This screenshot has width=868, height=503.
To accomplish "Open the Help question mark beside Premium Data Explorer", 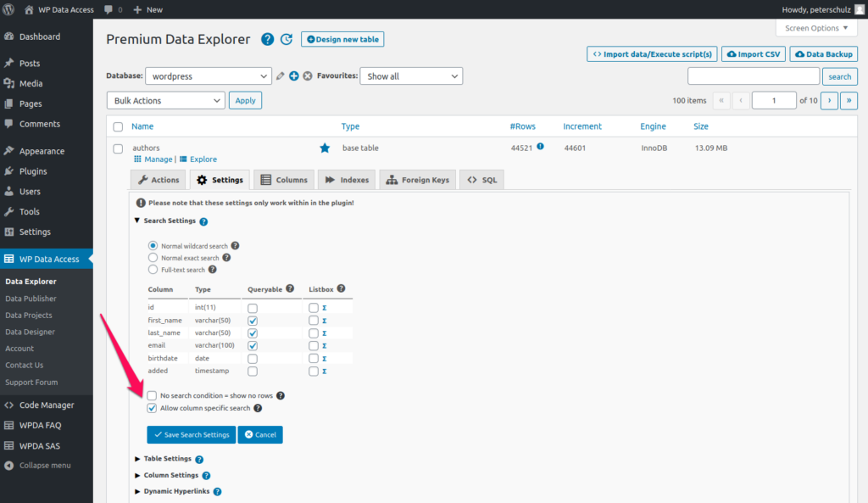I will click(267, 39).
